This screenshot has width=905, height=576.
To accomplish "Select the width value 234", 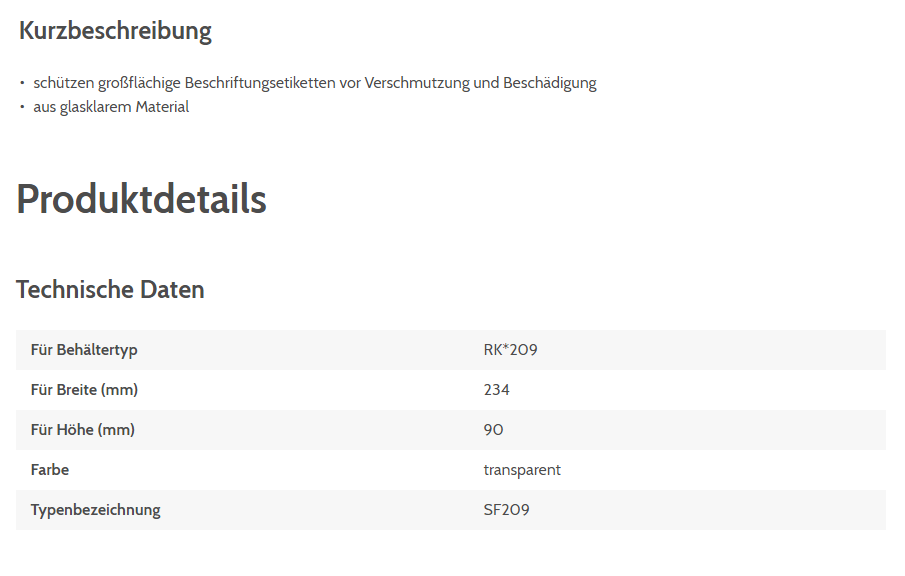I will [496, 390].
